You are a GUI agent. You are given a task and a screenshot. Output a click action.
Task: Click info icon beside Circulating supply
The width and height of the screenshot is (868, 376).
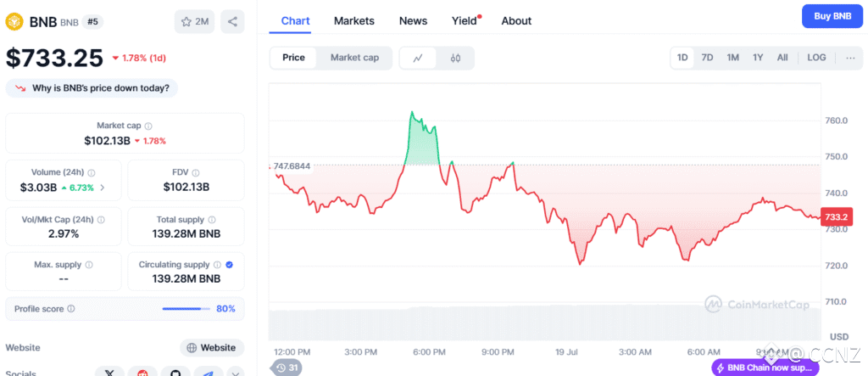pyautogui.click(x=217, y=265)
